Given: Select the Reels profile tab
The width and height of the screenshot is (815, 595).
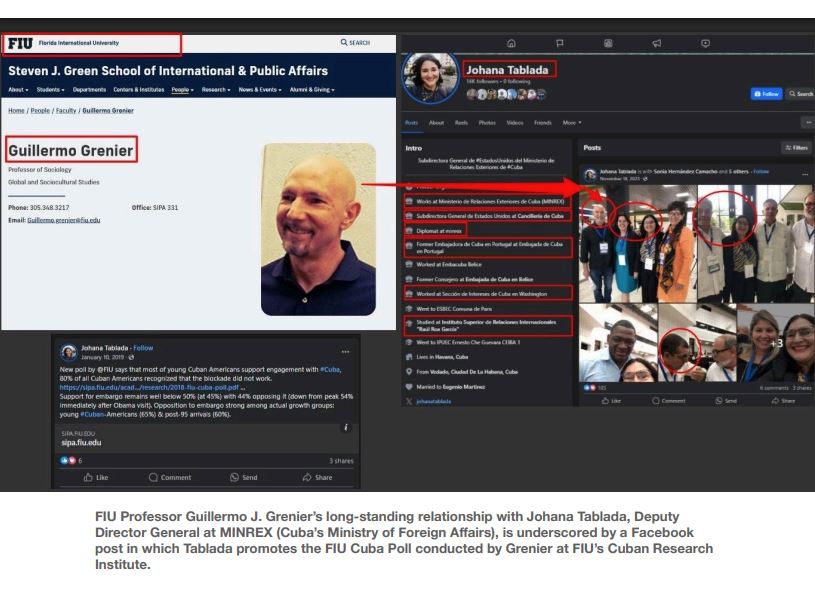Looking at the screenshot, I should point(461,123).
